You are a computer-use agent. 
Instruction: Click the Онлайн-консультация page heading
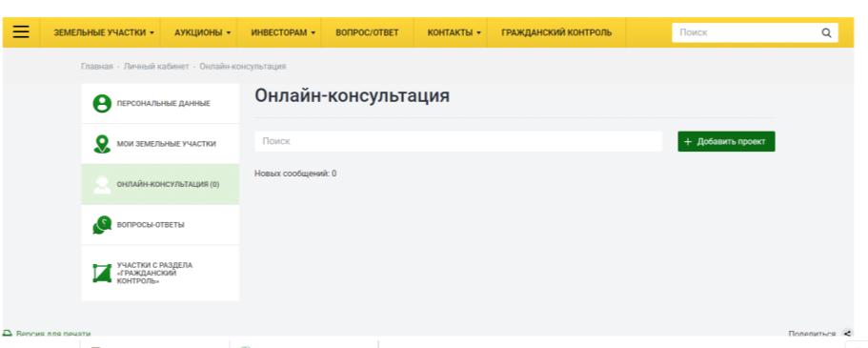click(353, 96)
